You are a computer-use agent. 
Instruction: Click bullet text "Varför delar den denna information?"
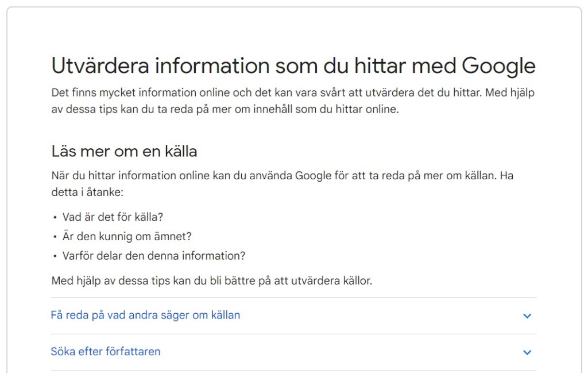point(154,256)
